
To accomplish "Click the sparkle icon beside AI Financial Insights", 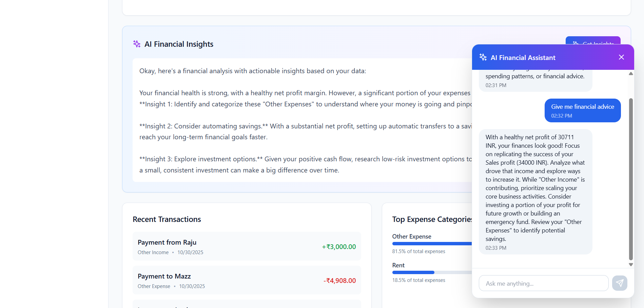I will tap(137, 44).
